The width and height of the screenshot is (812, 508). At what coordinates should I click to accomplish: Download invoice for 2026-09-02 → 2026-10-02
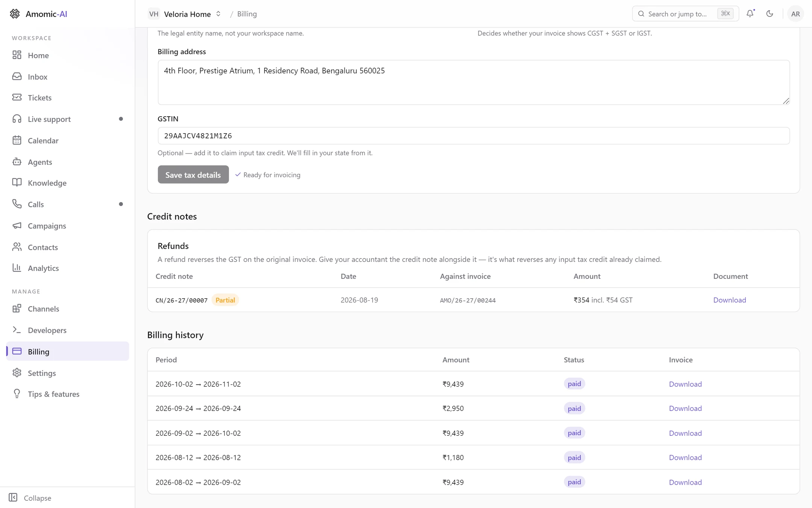[685, 433]
